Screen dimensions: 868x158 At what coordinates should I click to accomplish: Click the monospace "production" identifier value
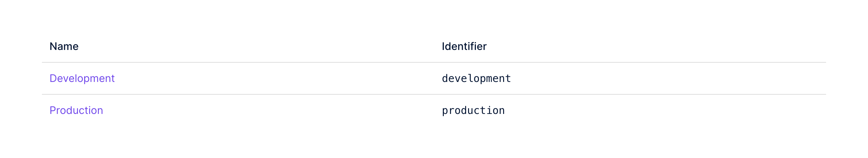473,110
